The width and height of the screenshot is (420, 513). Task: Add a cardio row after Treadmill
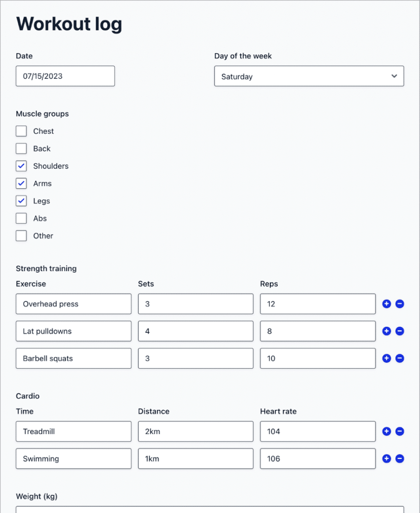(386, 431)
